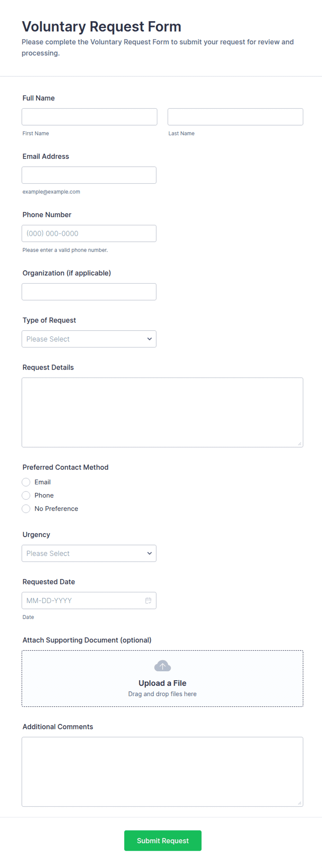322x868 pixels.
Task: Click the Requested Date MM-DD-YYYY field
Action: [89, 601]
